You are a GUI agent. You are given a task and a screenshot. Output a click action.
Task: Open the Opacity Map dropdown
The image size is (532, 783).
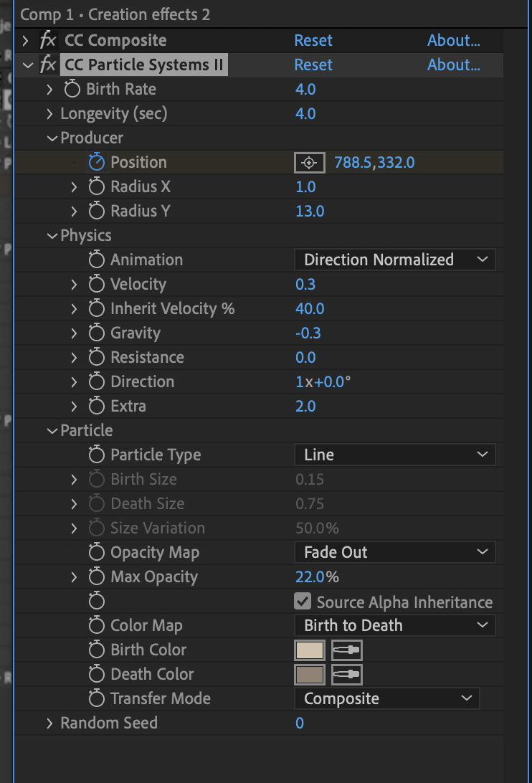(x=394, y=552)
